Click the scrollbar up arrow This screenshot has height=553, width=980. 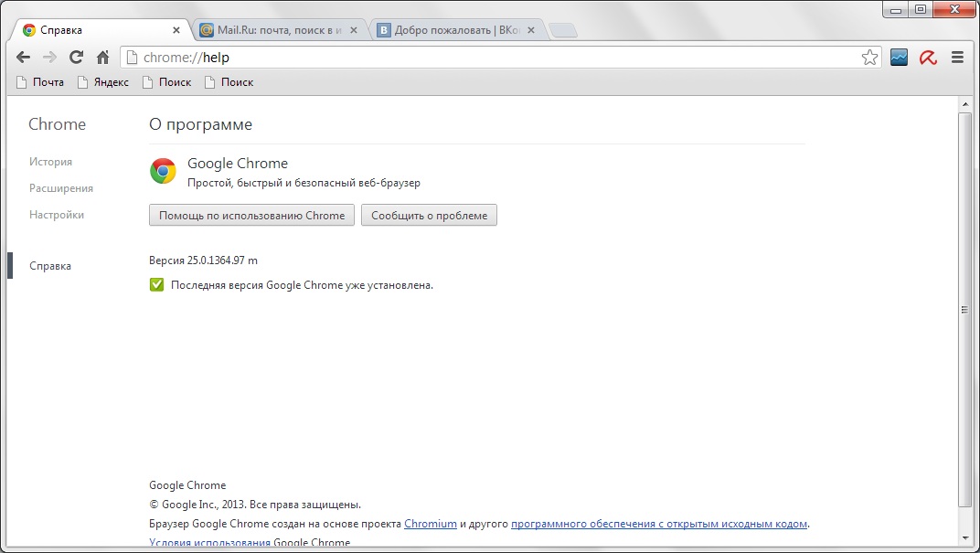[965, 104]
